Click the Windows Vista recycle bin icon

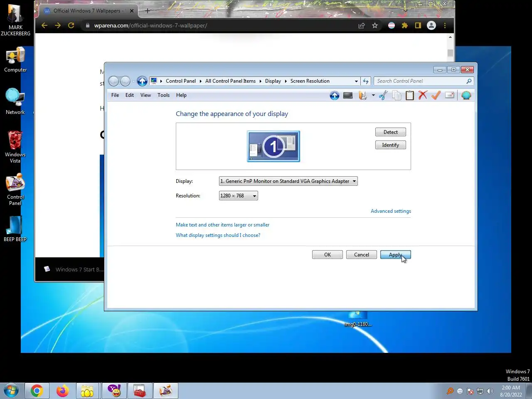(15, 147)
